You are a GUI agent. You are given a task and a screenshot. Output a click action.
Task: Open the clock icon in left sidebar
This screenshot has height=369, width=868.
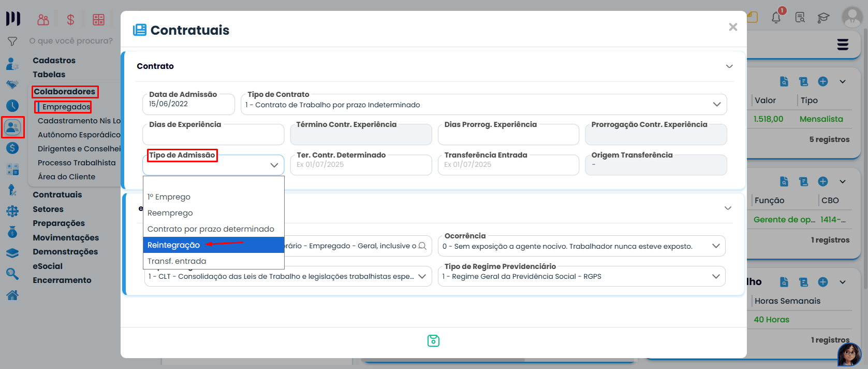coord(12,106)
